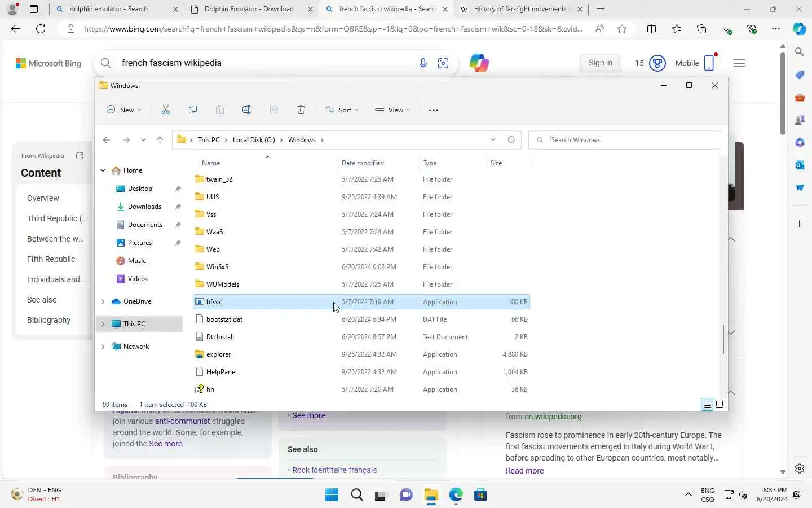
Task: Add page to favorites star icon
Action: pos(622,29)
